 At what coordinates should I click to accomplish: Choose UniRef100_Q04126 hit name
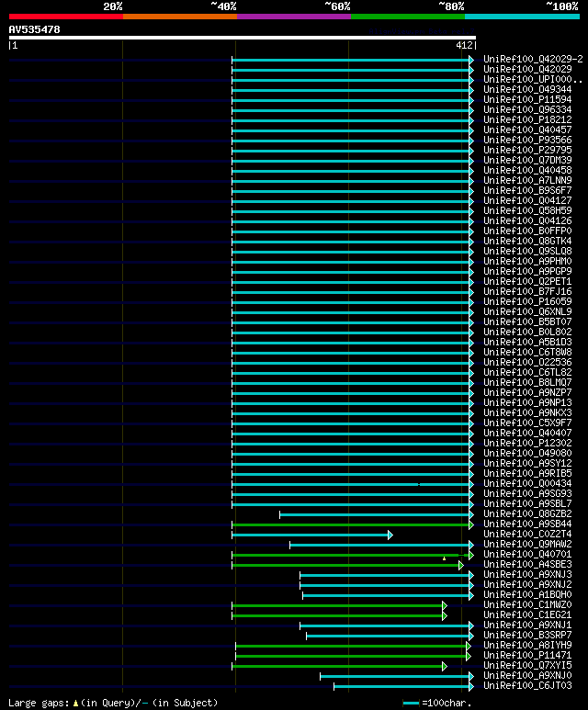[x=527, y=221]
